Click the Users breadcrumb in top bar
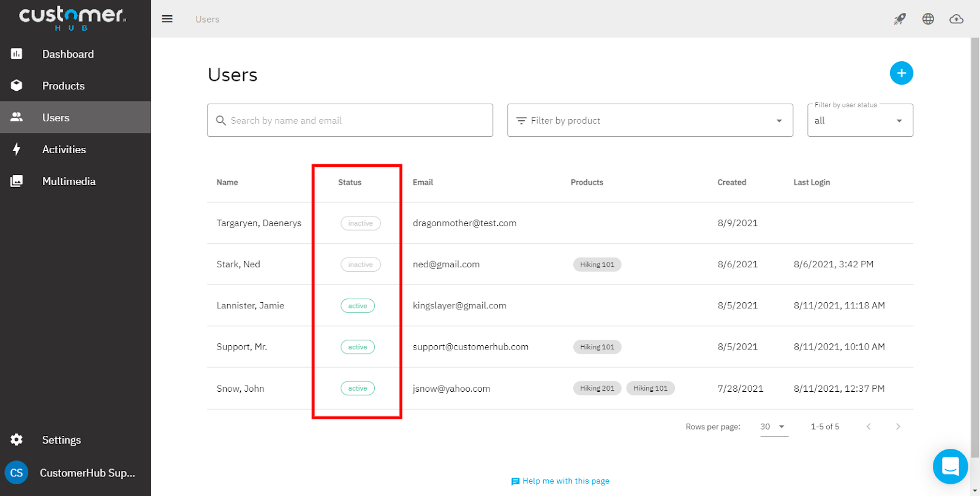This screenshot has width=980, height=496. tap(208, 19)
